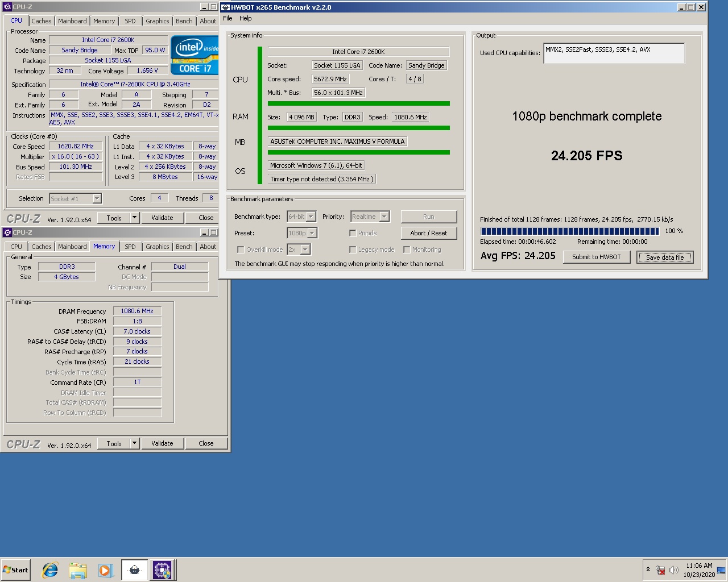
Task: Select Caches tab in lower CPU-Z window
Action: [x=42, y=247]
